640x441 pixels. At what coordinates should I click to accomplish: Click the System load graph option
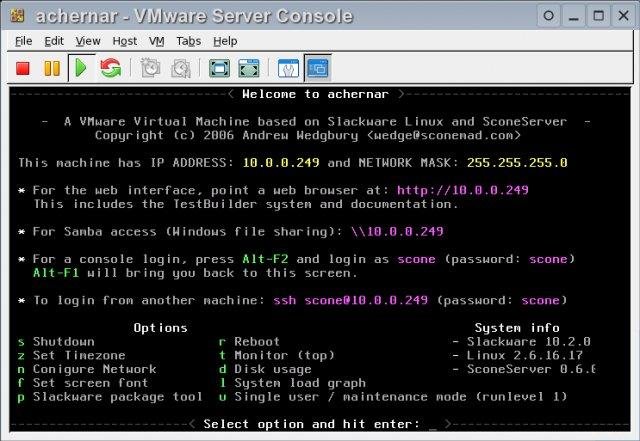tap(292, 383)
